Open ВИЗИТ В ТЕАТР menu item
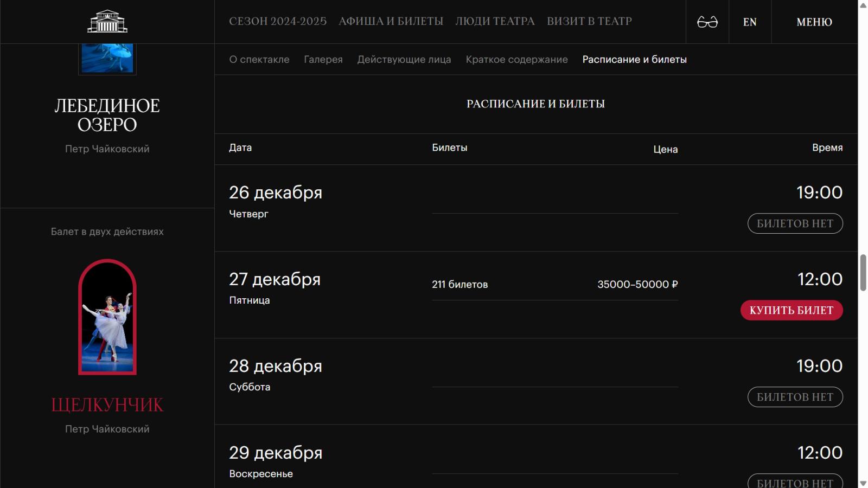Screen dimensions: 868x488 click(x=589, y=21)
